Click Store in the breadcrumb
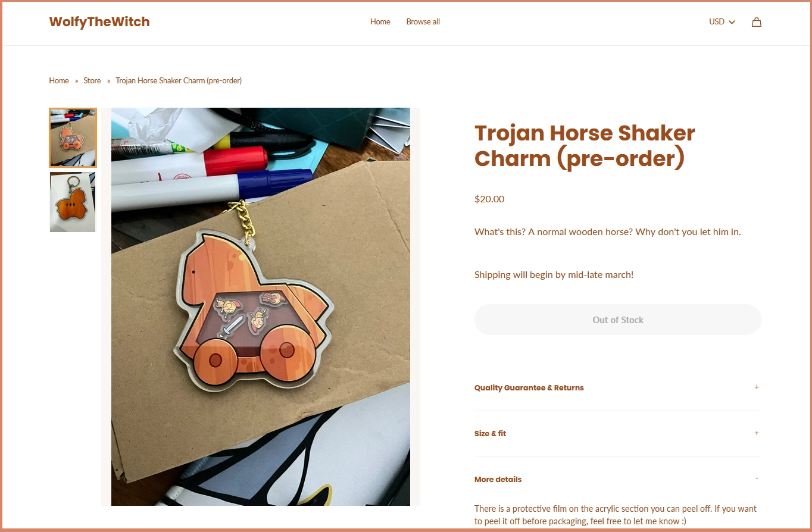Screen dimensions: 812x532 (x=92, y=80)
